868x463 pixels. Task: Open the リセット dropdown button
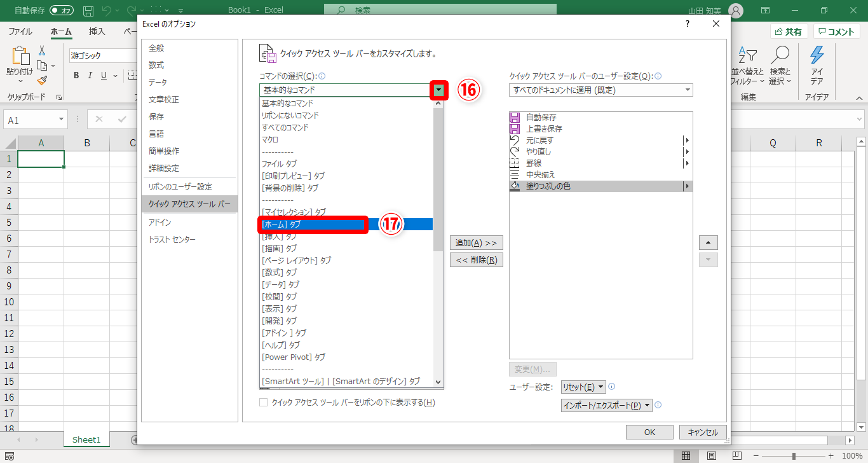coord(583,387)
